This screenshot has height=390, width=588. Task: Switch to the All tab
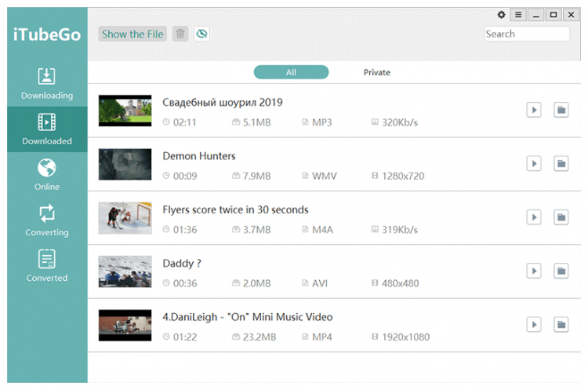tap(291, 72)
